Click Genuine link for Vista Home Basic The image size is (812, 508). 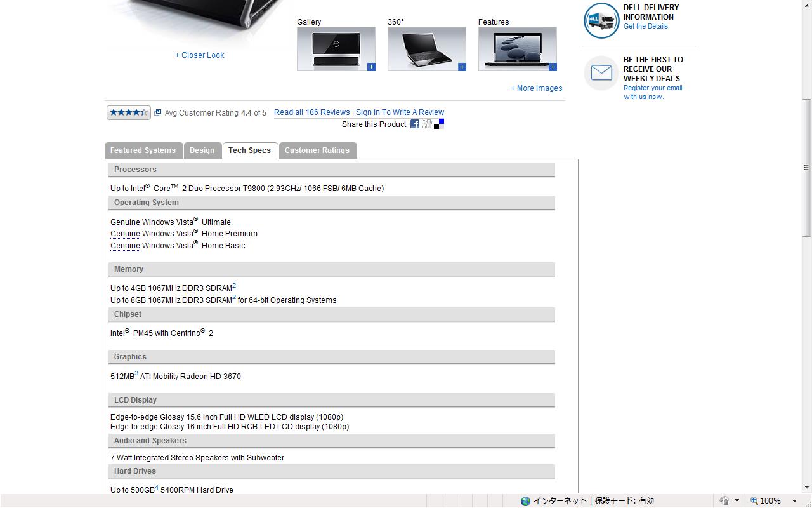(125, 246)
